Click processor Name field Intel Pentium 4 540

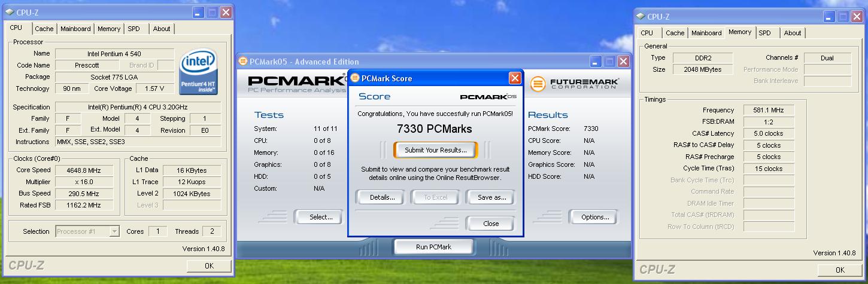tap(114, 54)
